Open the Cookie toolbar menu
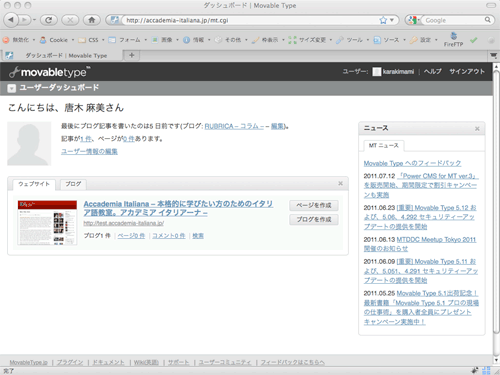Viewport: 500px width, 375px height. 57,40
